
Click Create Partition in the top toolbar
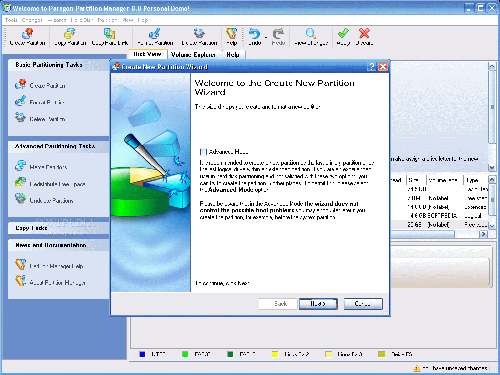(27, 37)
